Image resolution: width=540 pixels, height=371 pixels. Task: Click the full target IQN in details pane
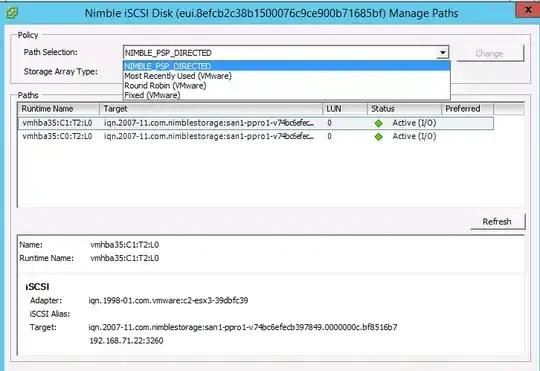pyautogui.click(x=243, y=327)
